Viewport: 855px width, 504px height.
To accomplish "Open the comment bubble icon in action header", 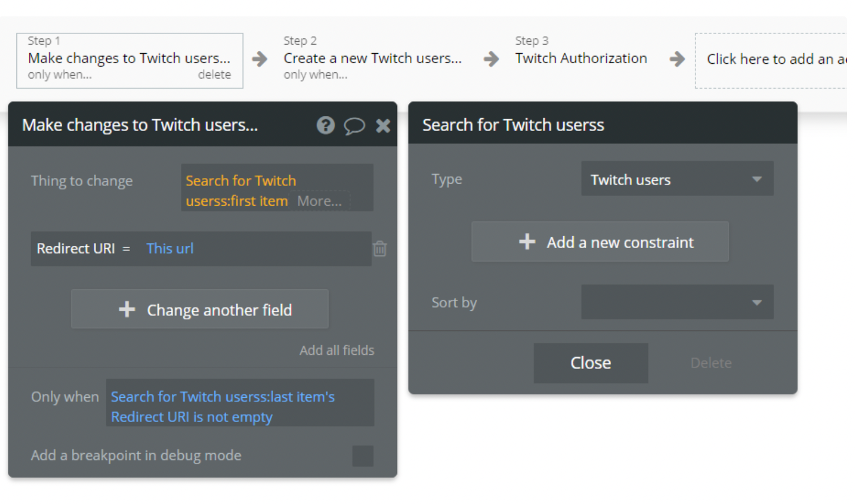I will pos(355,125).
